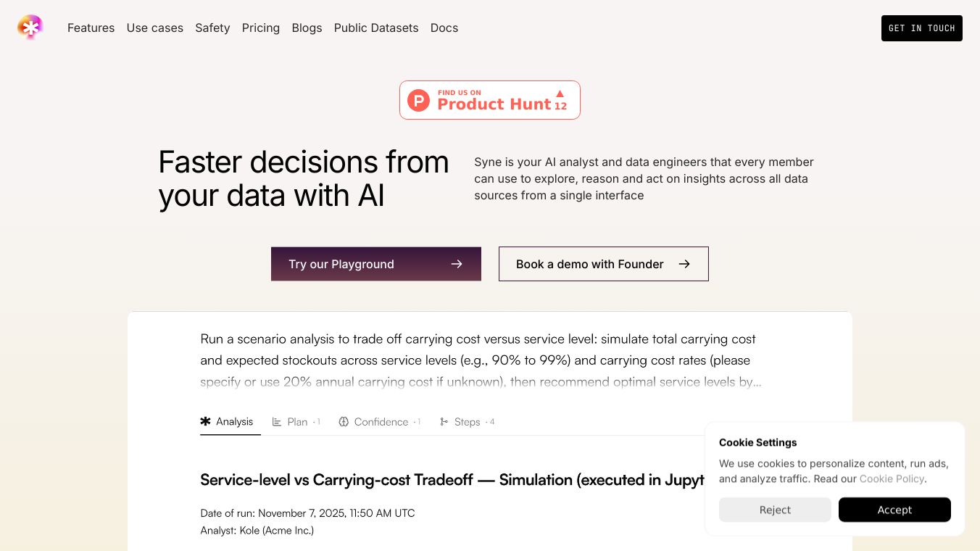Image resolution: width=980 pixels, height=551 pixels.
Task: Click the asterisk icon beside Analysis
Action: (206, 421)
